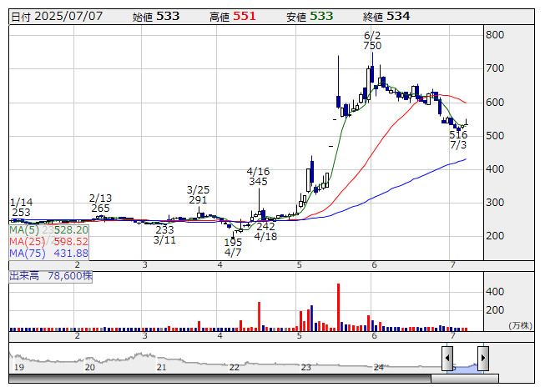Click the 6/2 peak label of 750

point(372,41)
